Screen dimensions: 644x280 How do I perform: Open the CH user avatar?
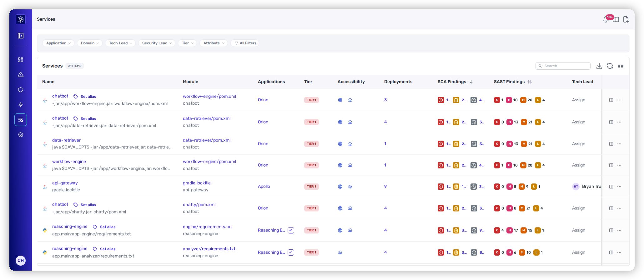(21, 260)
